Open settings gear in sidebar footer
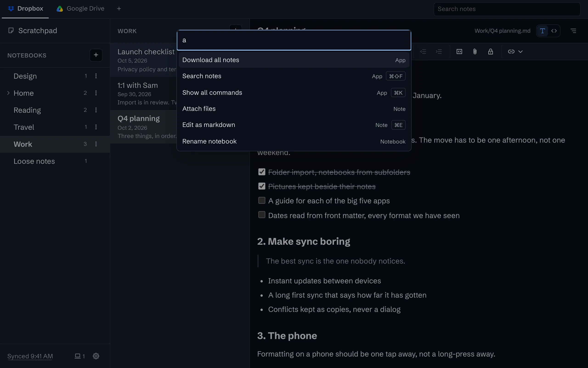This screenshot has height=368, width=588. (x=96, y=356)
